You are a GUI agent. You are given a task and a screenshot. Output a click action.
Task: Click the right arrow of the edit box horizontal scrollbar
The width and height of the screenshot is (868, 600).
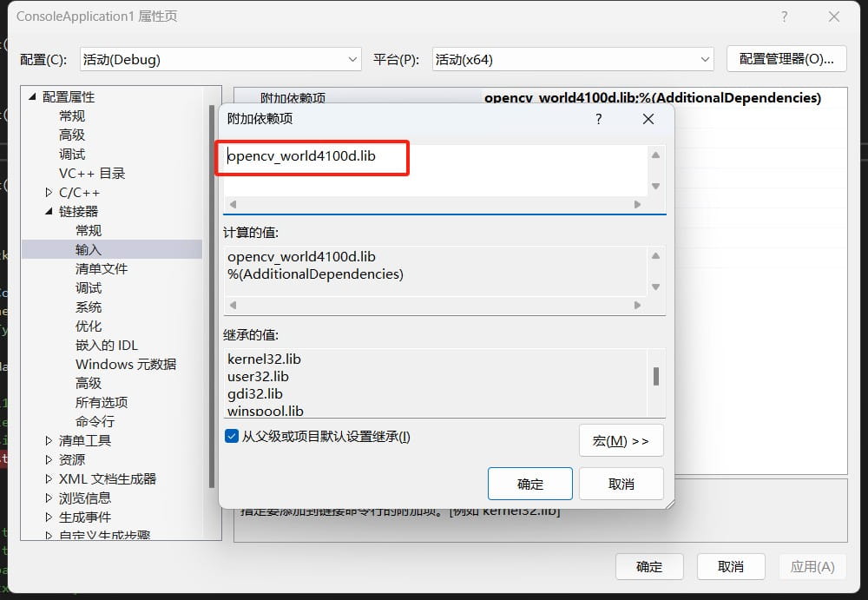pyautogui.click(x=638, y=204)
